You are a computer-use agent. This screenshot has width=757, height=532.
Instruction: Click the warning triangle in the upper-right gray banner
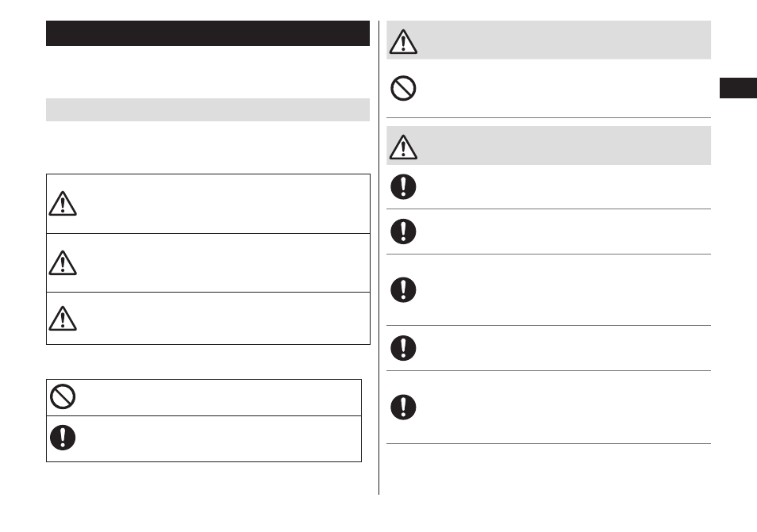(403, 41)
